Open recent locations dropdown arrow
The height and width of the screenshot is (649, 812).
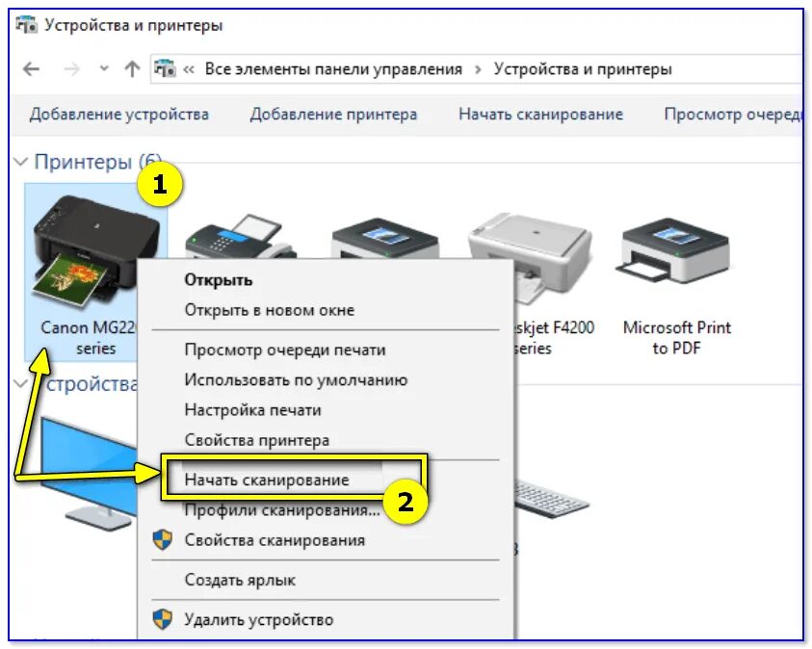pos(104,68)
